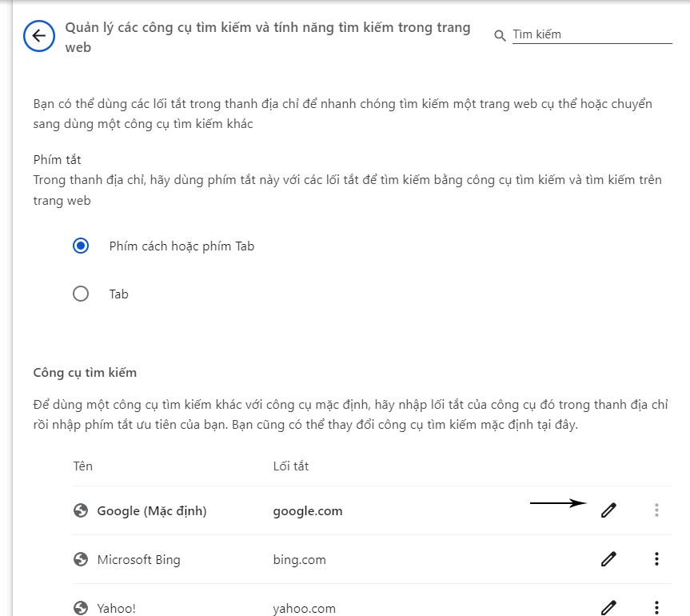Open the three-dot menu for Google (Mặc định)

click(656, 510)
